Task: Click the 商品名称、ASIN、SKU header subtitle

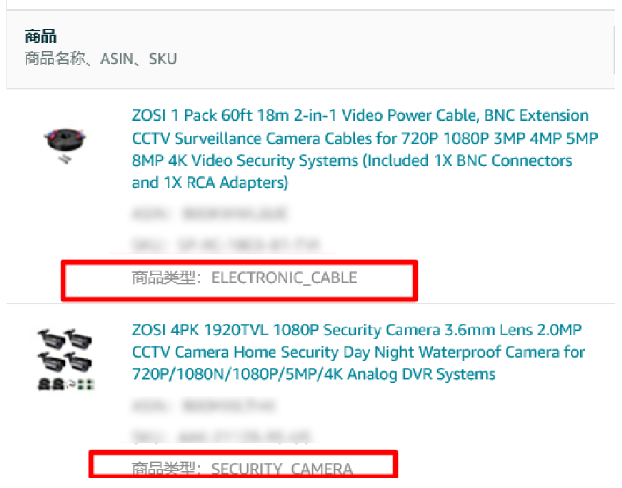Action: click(101, 59)
